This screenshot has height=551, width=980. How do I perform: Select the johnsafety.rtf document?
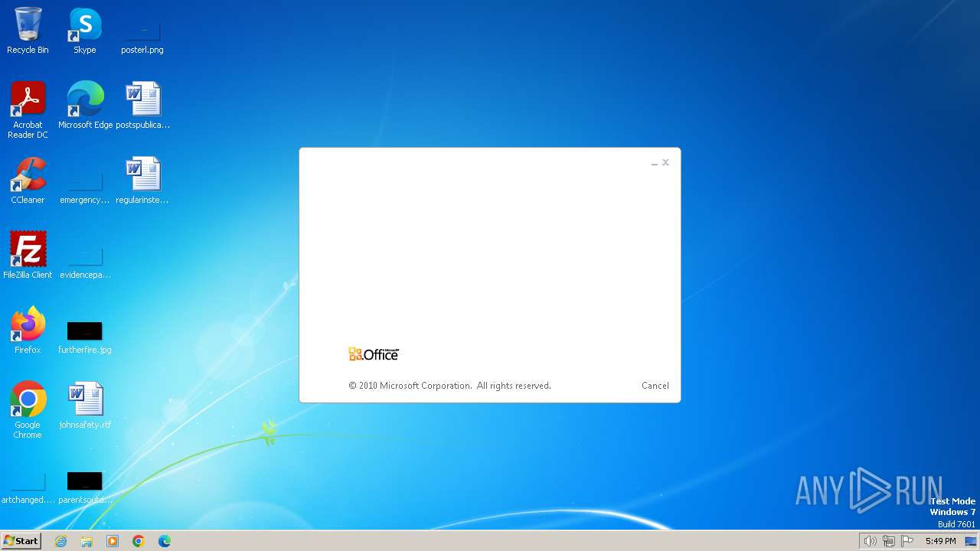pos(85,405)
